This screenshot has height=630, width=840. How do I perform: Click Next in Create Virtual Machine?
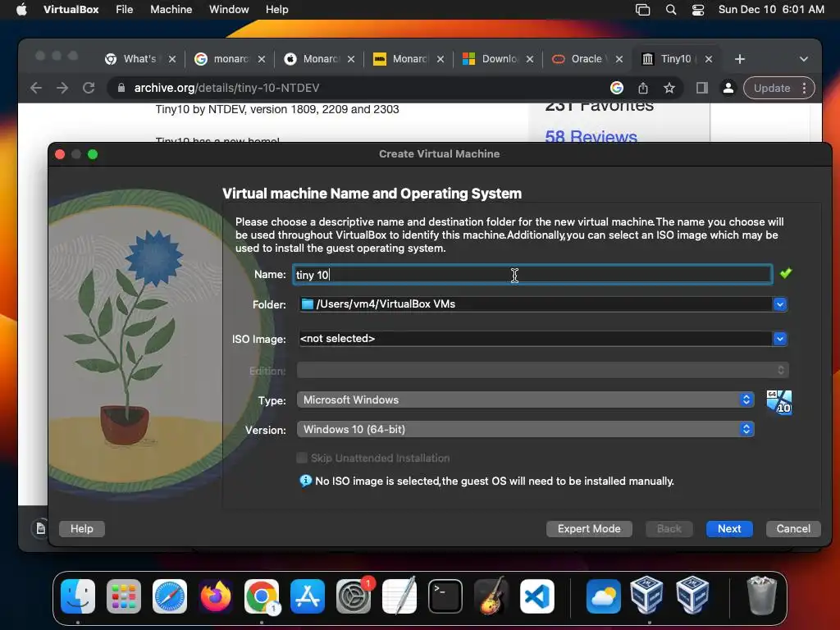[x=729, y=529]
